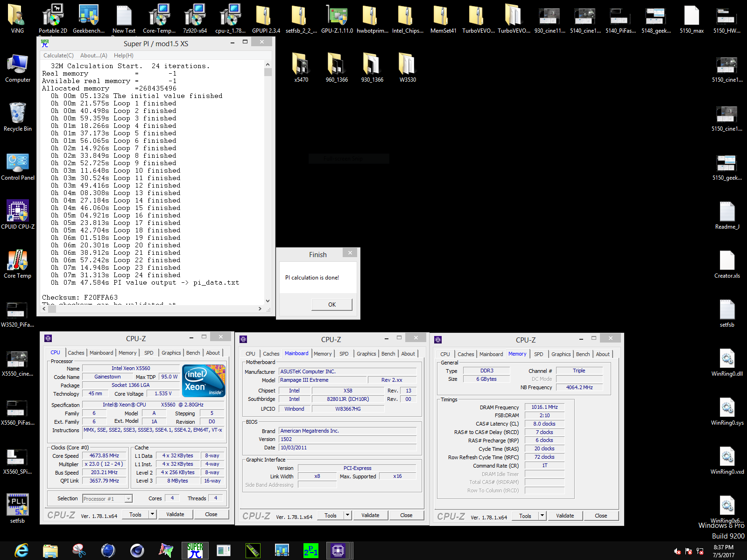Open the 5150_max file icon
Viewport: 747px width, 560px height.
pos(691,19)
